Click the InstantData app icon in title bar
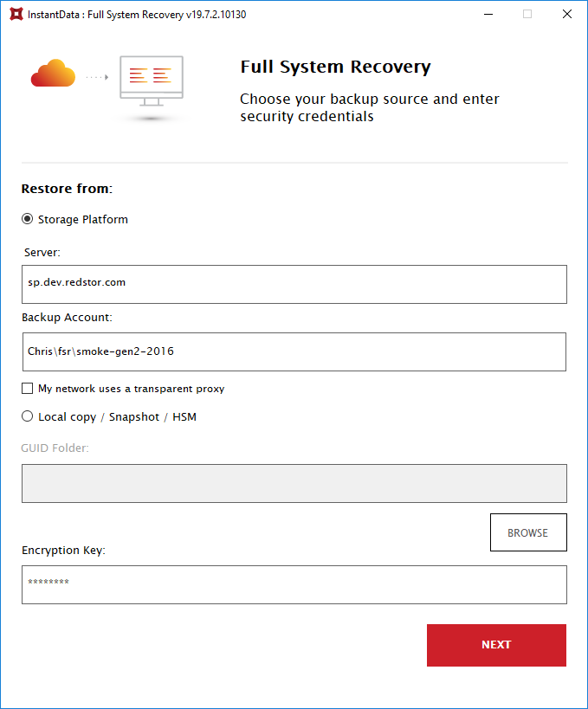Image resolution: width=588 pixels, height=709 pixels. (16, 14)
